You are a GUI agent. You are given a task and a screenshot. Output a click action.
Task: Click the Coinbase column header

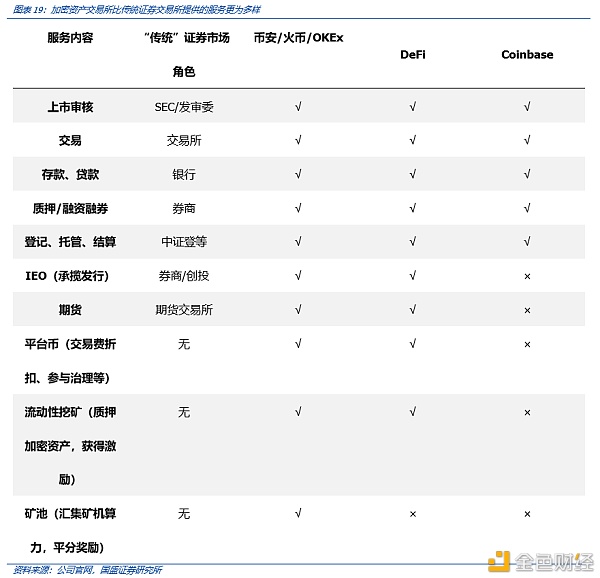(527, 54)
